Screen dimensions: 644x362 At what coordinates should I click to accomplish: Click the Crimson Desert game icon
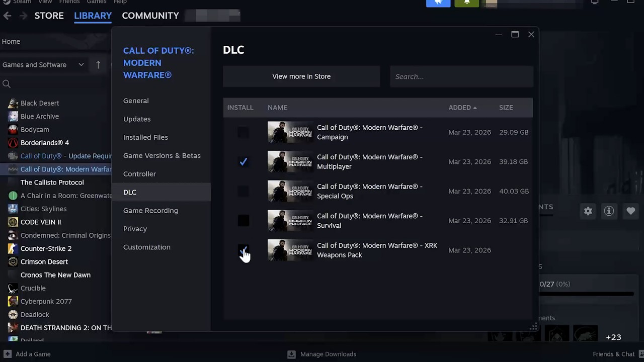point(13,261)
